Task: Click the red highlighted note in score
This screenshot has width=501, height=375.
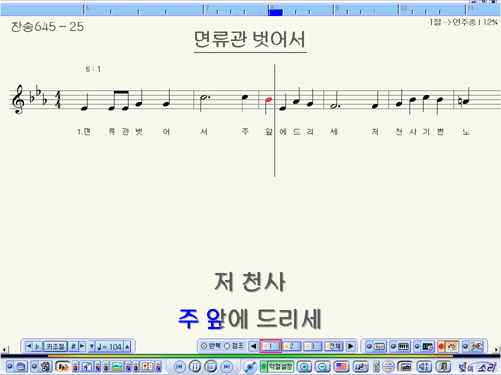Action: 268,99
